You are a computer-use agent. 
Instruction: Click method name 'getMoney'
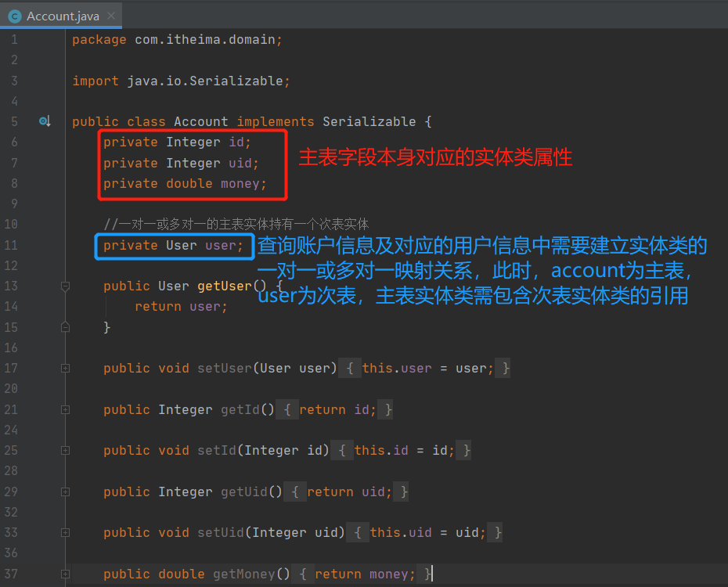point(243,574)
